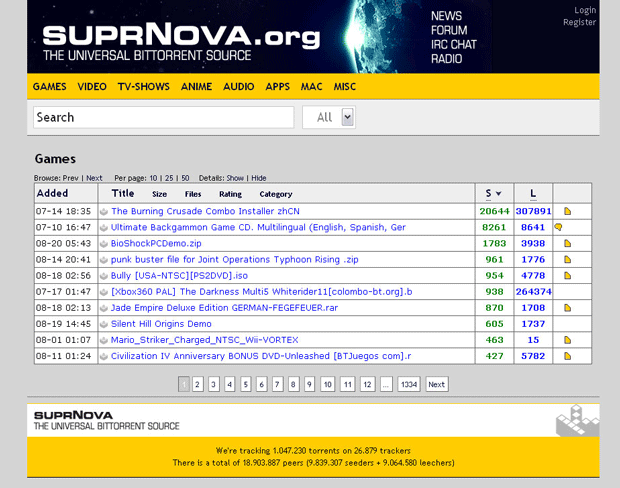Click Browse Prev link above table
This screenshot has height=488, width=620.
coord(70,178)
